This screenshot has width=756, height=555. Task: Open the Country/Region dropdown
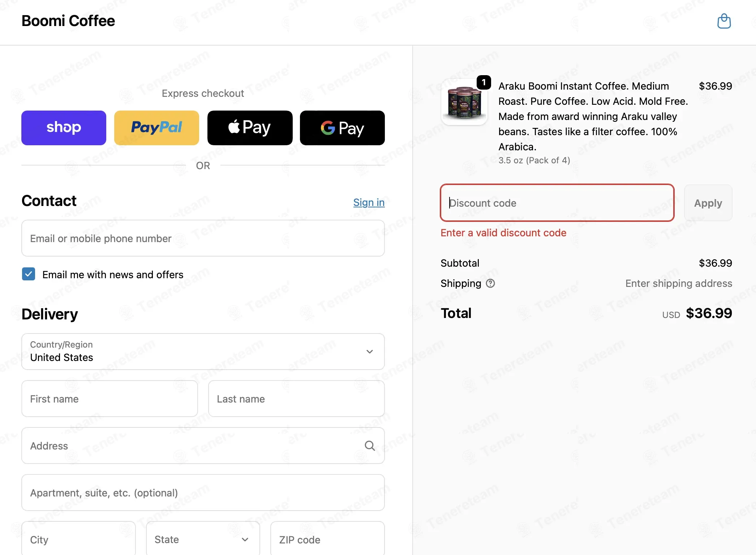203,351
